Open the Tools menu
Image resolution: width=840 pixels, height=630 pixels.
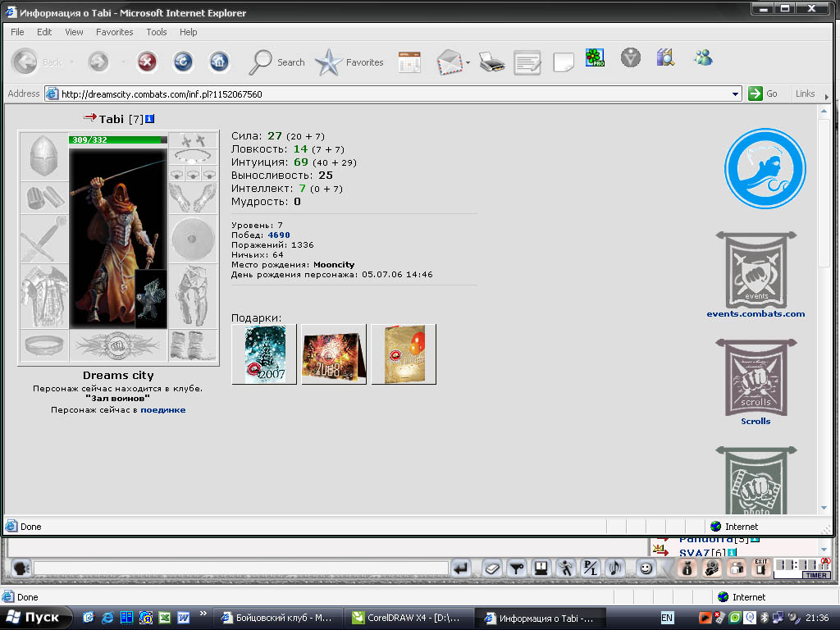coord(157,32)
